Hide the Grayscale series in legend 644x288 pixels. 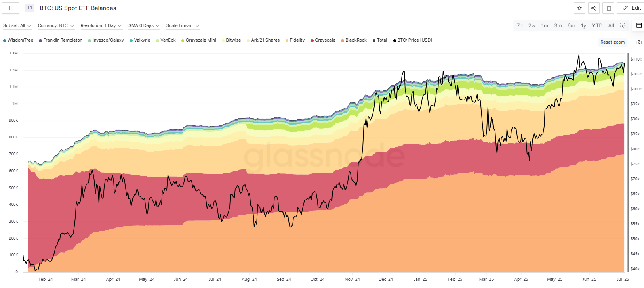pos(323,40)
